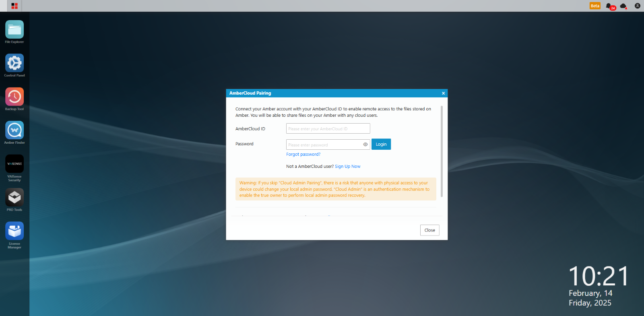Open the Sign Up Now link
Viewport: 644px width, 316px height.
pos(348,167)
